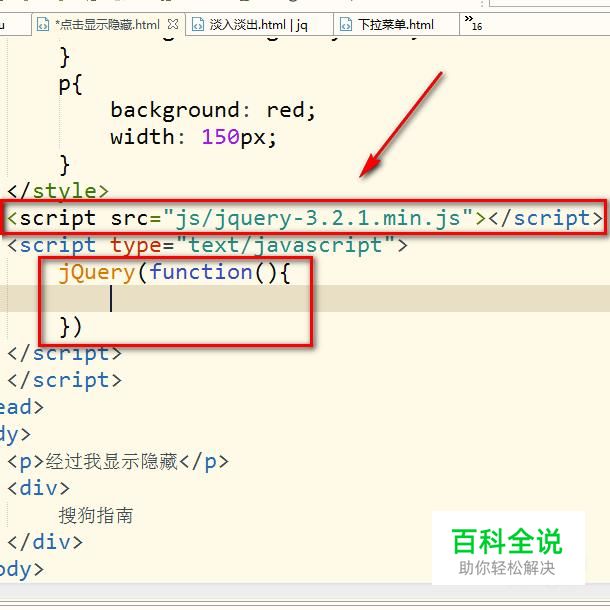
Task: Click the highlighted empty line inside the function
Action: [x=305, y=298]
